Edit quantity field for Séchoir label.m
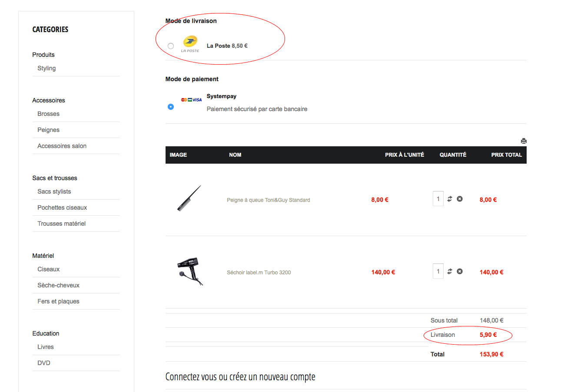Viewport: 574px width, 392px height. pyautogui.click(x=438, y=271)
